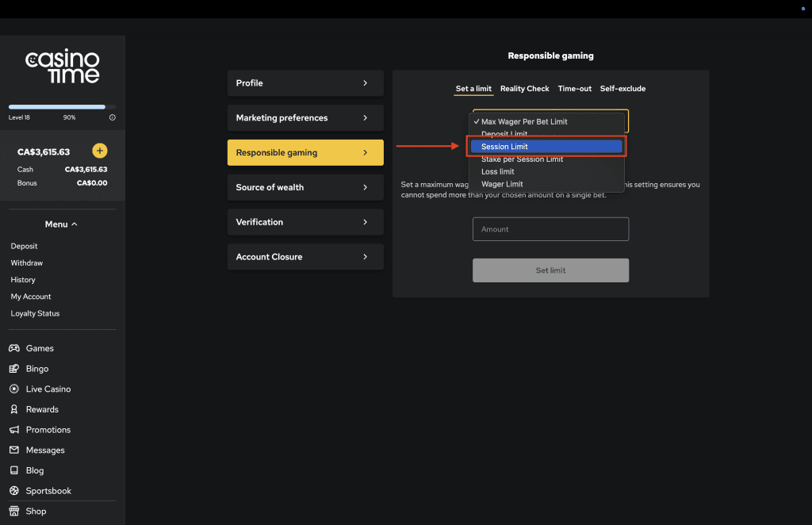This screenshot has width=812, height=525.
Task: Switch to the Reality Check tab
Action: pyautogui.click(x=525, y=89)
